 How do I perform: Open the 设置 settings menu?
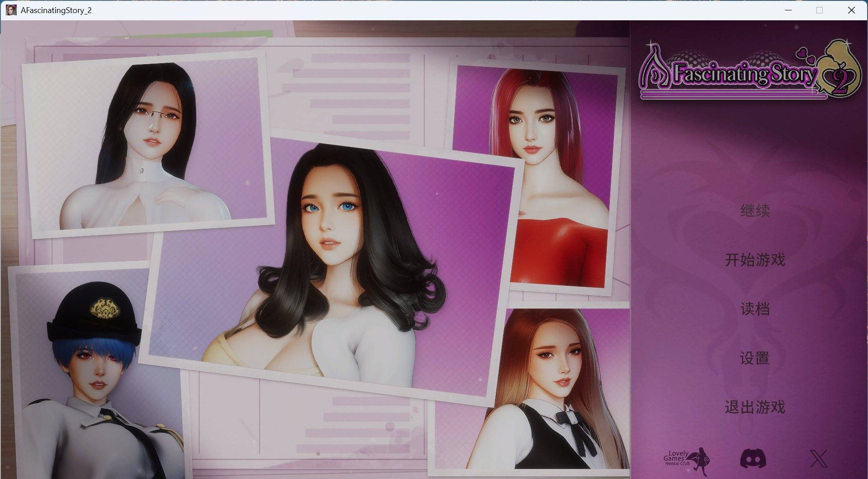[x=755, y=359]
